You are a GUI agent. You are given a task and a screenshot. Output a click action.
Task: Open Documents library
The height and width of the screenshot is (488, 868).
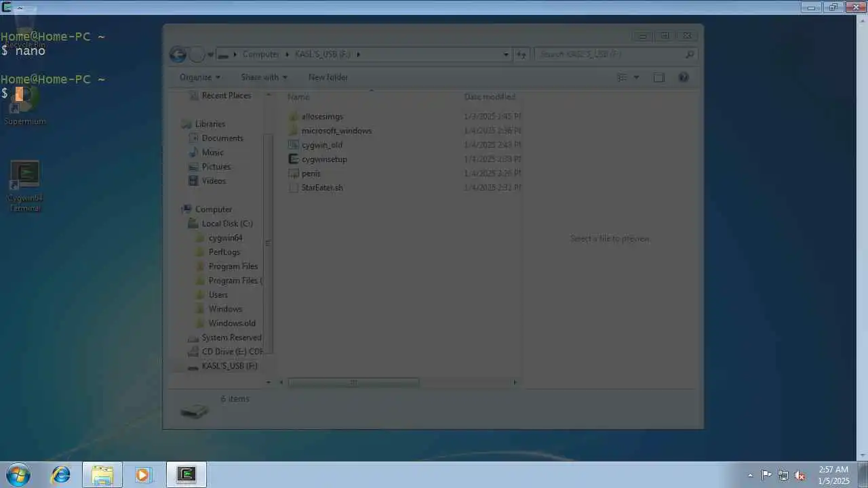222,138
